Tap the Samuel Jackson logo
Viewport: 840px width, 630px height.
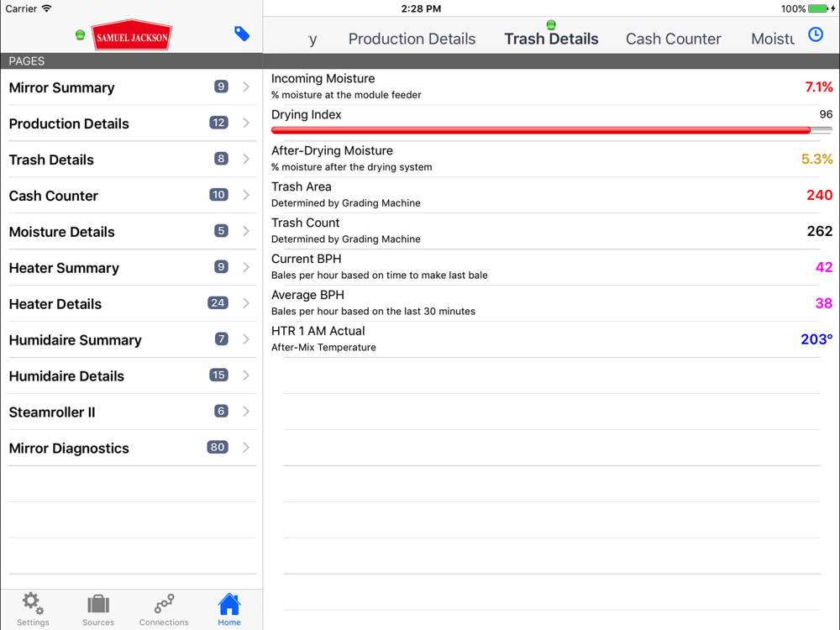[132, 35]
